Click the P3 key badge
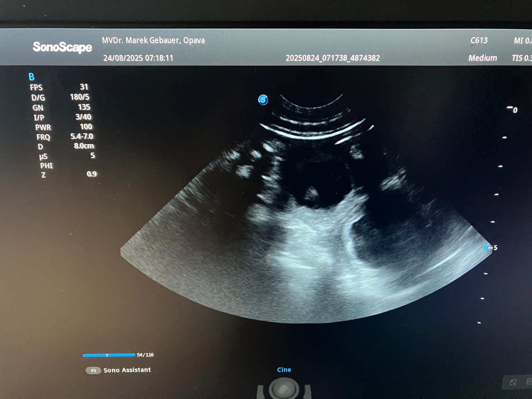532x399 pixels. [93, 370]
